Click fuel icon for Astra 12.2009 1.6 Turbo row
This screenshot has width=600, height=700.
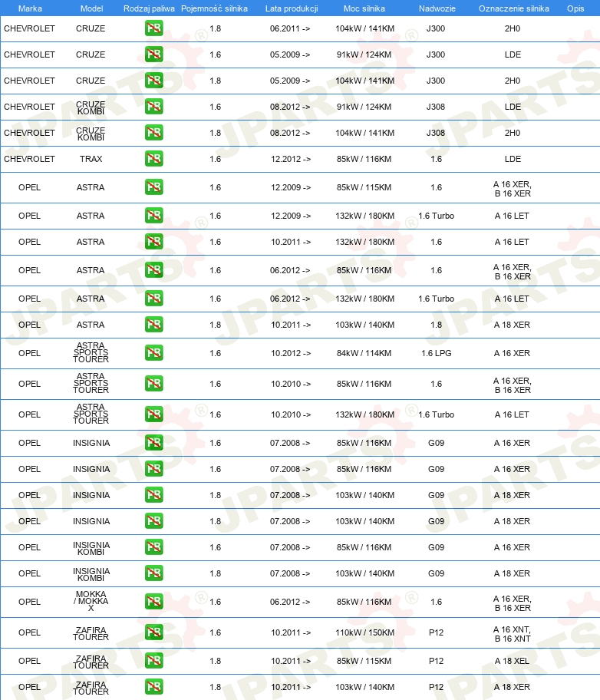point(154,216)
